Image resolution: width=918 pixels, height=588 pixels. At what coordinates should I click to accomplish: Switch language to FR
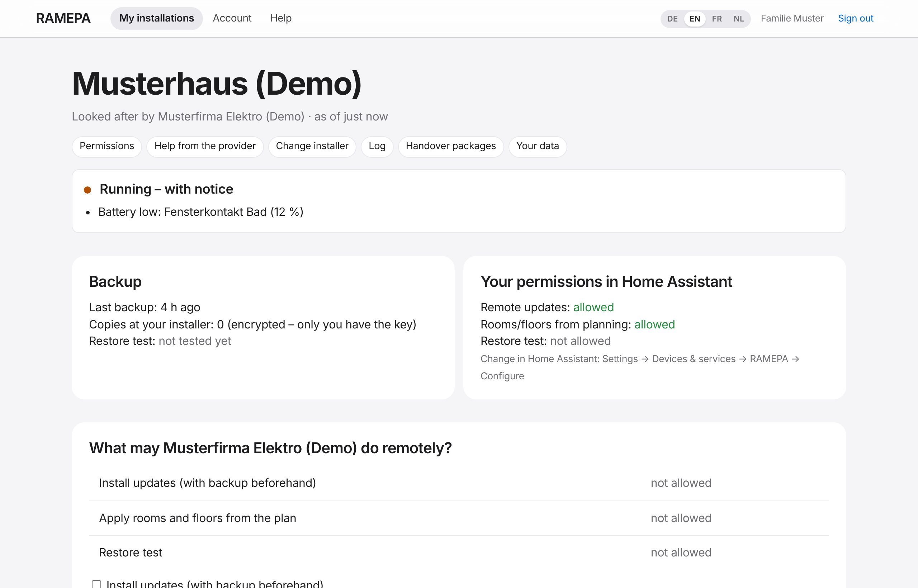[x=717, y=19]
